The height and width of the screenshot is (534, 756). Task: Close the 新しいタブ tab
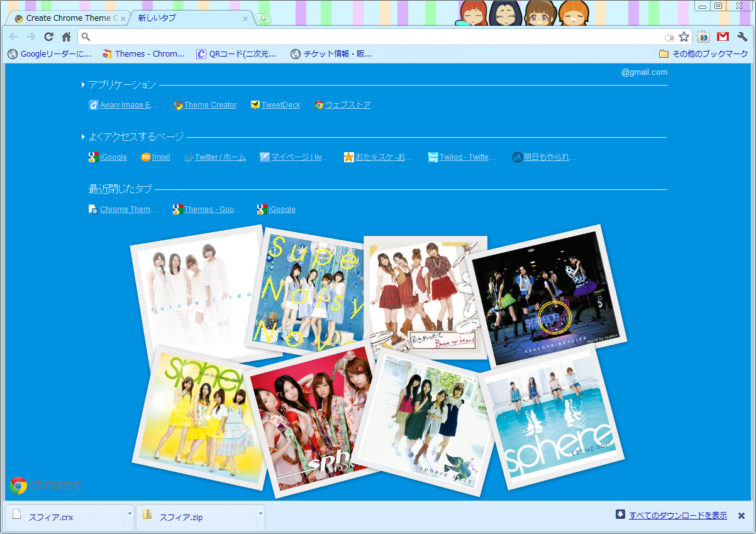(245, 18)
